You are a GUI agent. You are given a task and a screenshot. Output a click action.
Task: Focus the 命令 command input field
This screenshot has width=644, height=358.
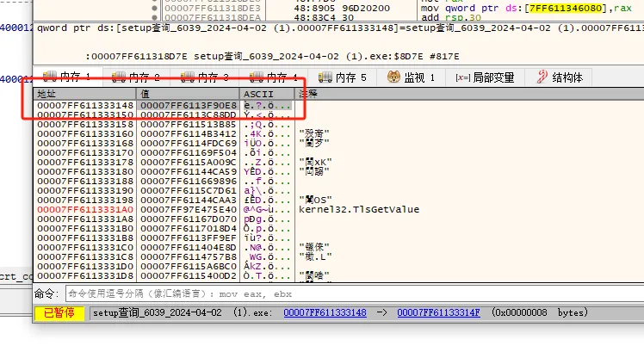click(355, 294)
